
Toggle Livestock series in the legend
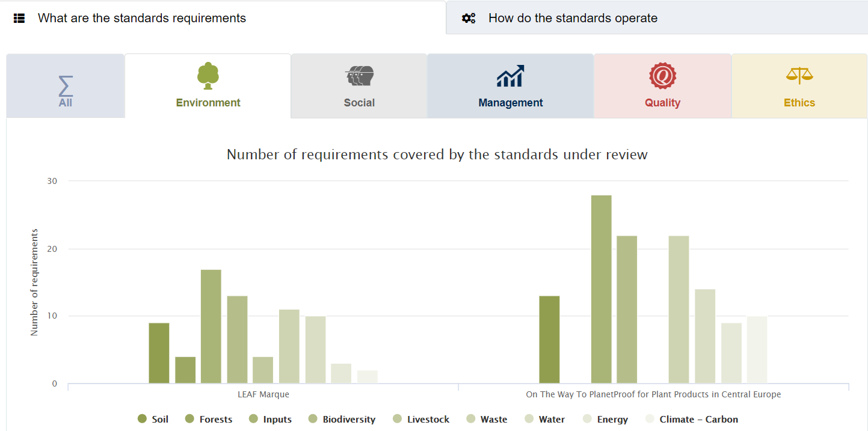tap(420, 420)
